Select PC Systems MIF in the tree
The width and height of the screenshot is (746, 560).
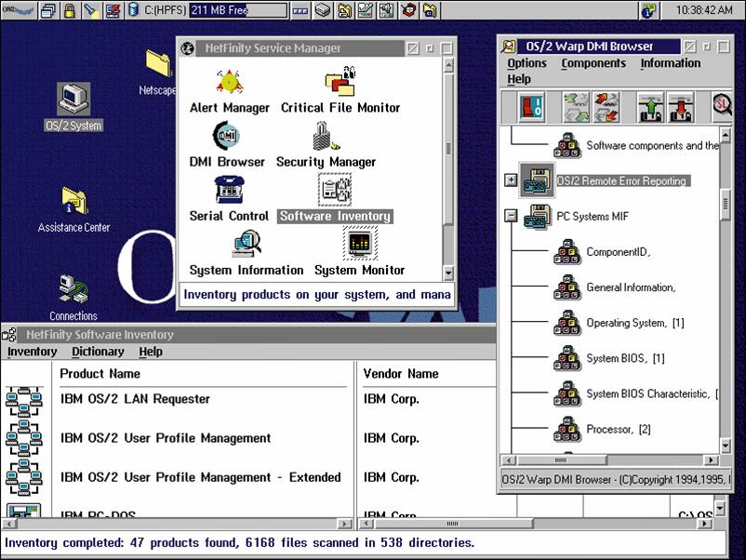[x=593, y=217]
